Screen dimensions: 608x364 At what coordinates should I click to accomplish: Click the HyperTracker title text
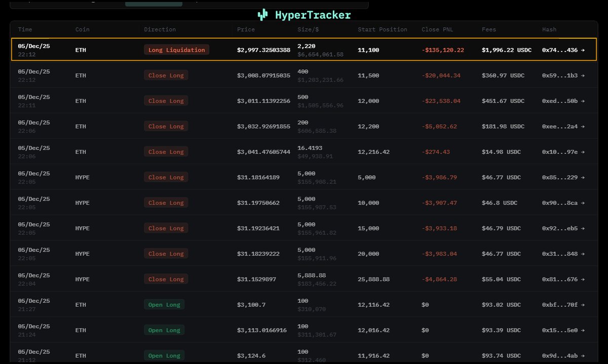pos(313,15)
